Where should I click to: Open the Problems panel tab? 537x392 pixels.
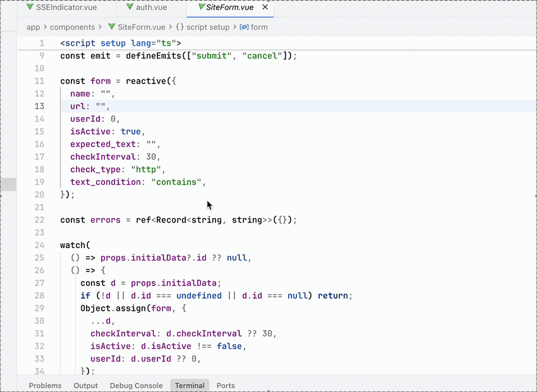pyautogui.click(x=45, y=385)
